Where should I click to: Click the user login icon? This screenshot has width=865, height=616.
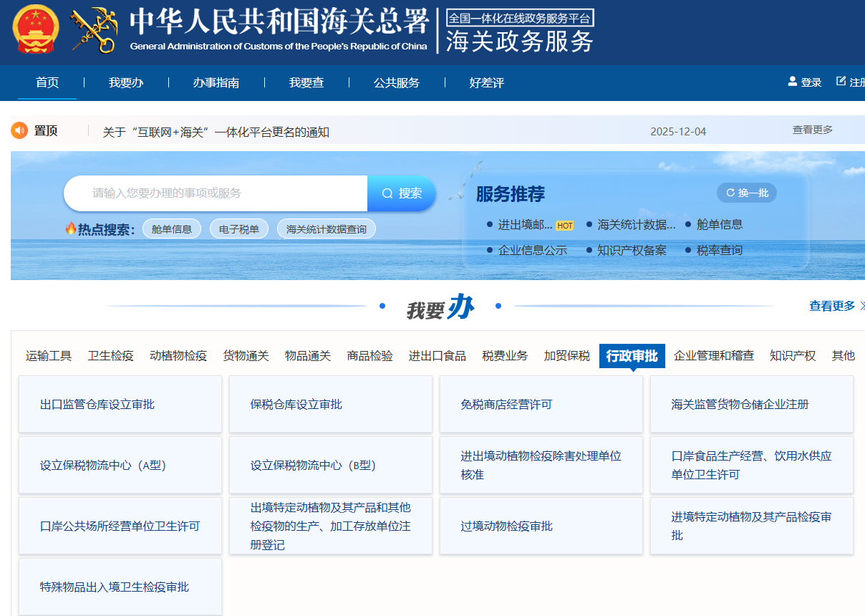[x=793, y=82]
